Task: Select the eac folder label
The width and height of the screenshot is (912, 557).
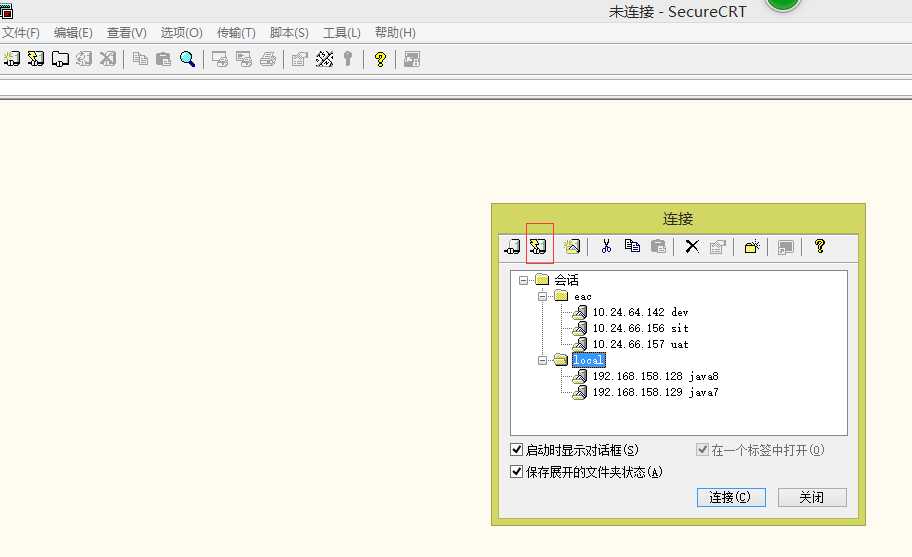Action: point(583,297)
